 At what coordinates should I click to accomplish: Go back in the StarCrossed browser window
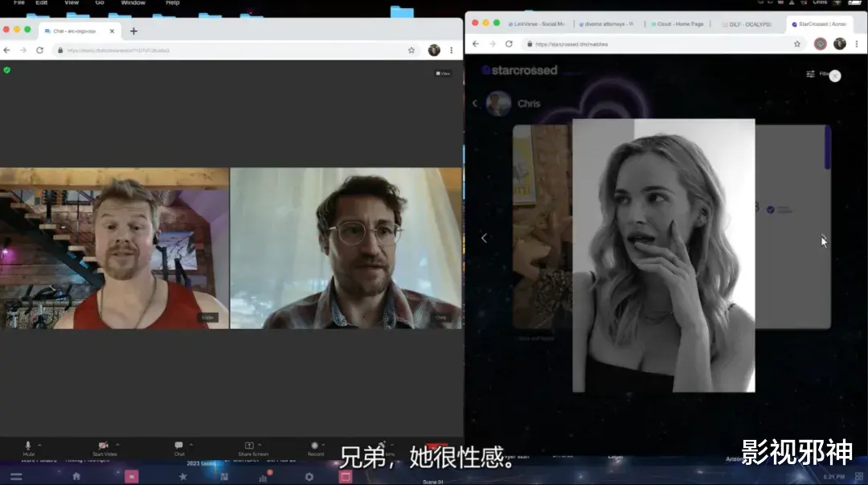pyautogui.click(x=476, y=43)
